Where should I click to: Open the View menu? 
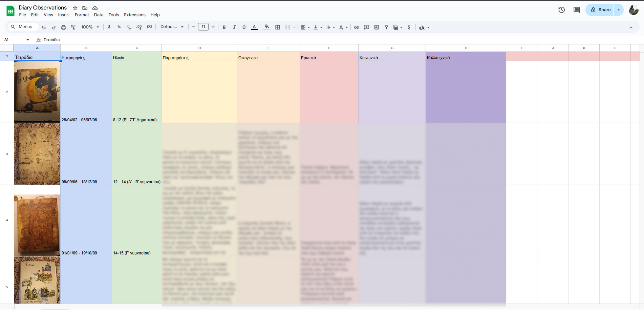pos(48,15)
